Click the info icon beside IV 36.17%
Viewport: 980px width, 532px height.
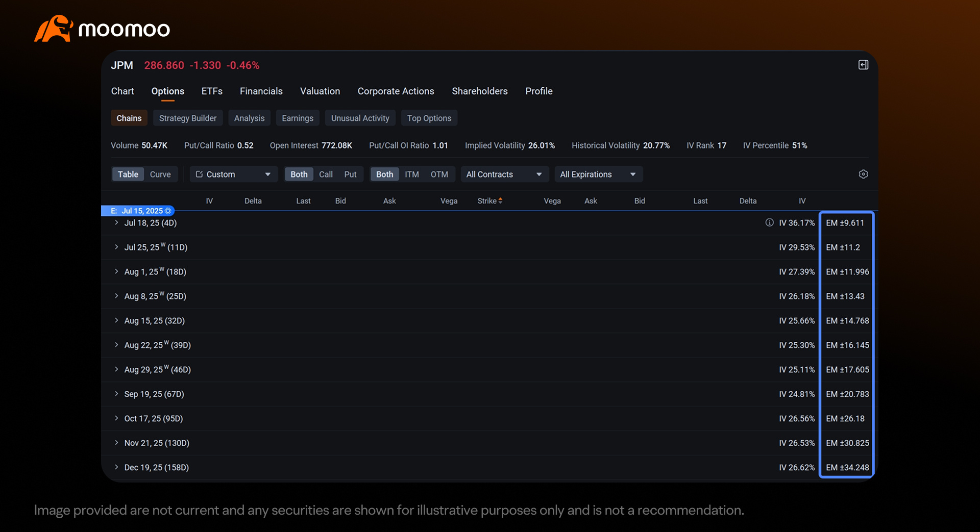[769, 223]
